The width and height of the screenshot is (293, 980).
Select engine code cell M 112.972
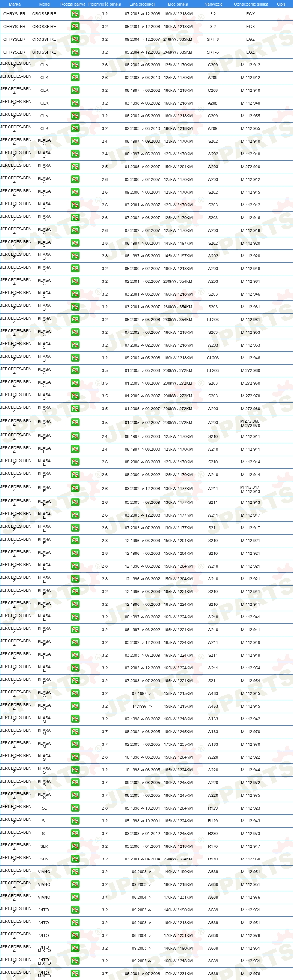click(x=250, y=783)
